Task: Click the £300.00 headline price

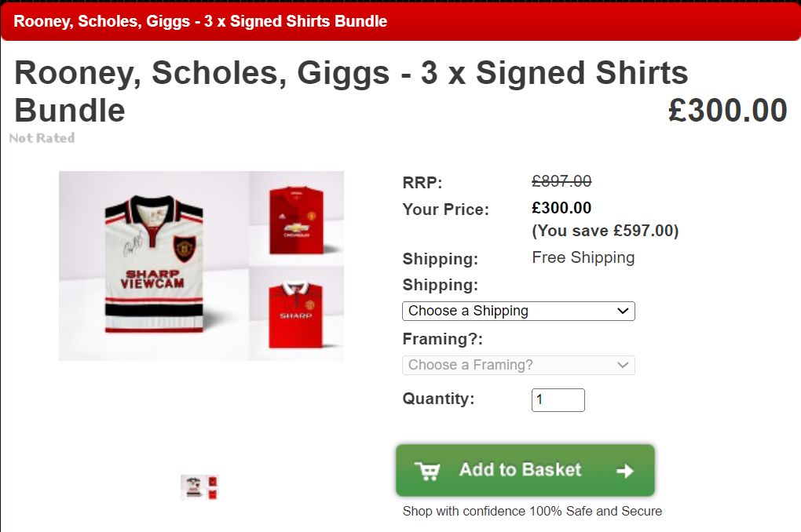Action: coord(727,111)
